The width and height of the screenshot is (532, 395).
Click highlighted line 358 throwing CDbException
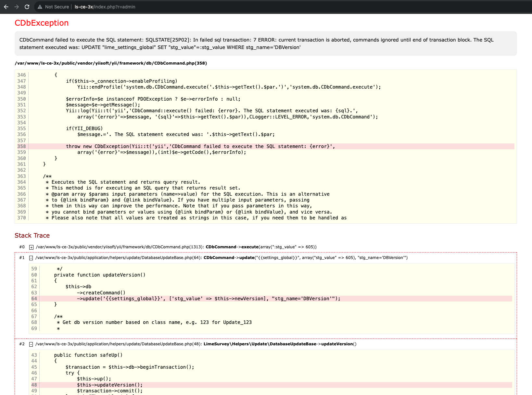pyautogui.click(x=200, y=146)
